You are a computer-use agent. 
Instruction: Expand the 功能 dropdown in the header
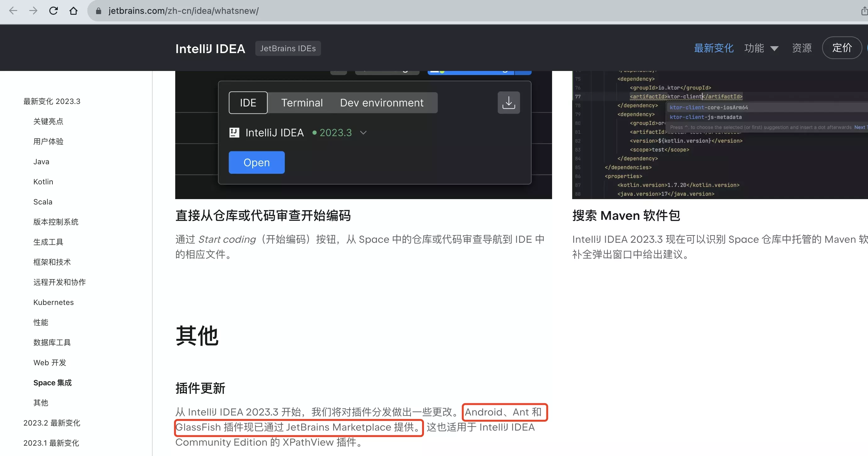761,48
